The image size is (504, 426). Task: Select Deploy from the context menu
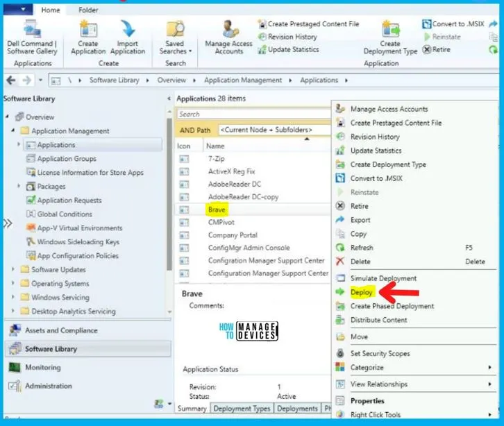(362, 292)
